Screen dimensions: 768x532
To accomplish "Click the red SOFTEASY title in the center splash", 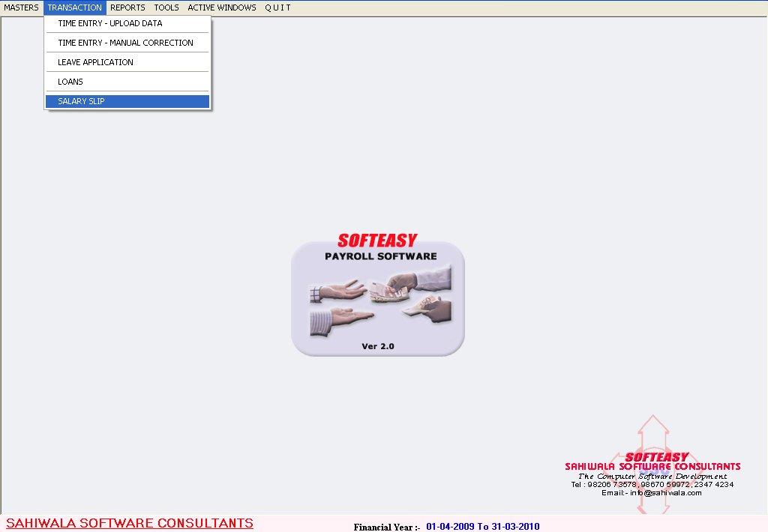I will pos(376,241).
